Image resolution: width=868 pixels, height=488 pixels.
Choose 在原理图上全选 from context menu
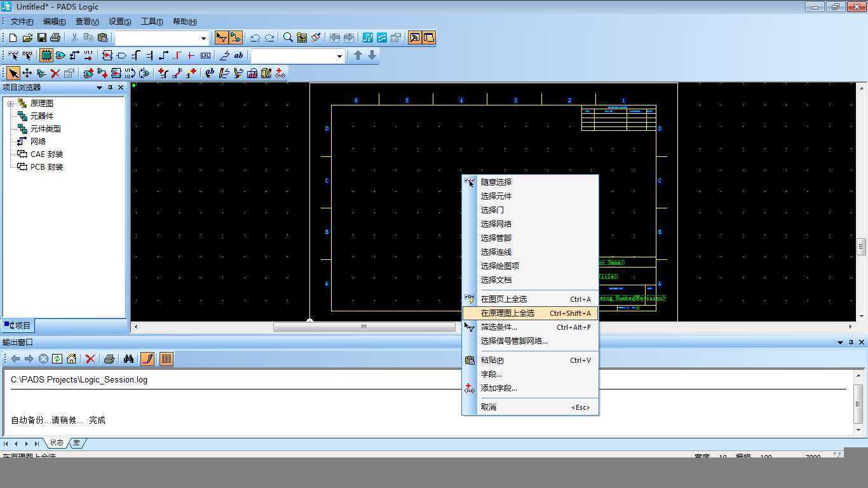click(530, 313)
